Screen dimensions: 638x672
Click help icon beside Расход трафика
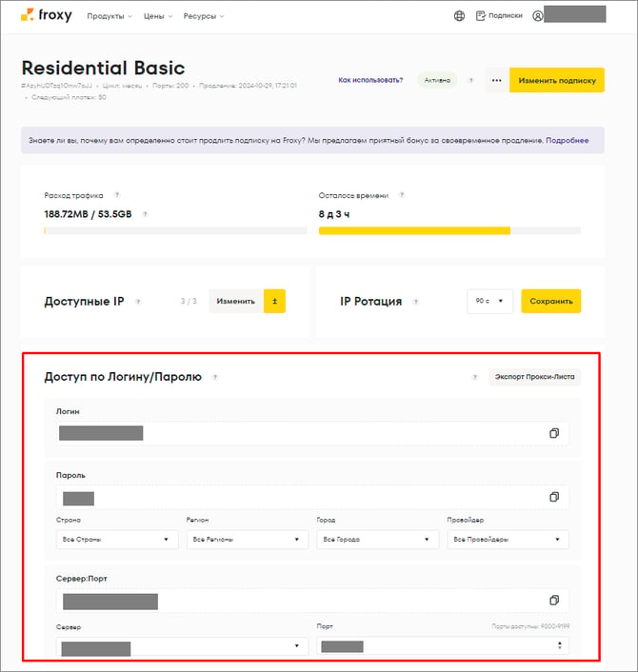click(x=117, y=195)
